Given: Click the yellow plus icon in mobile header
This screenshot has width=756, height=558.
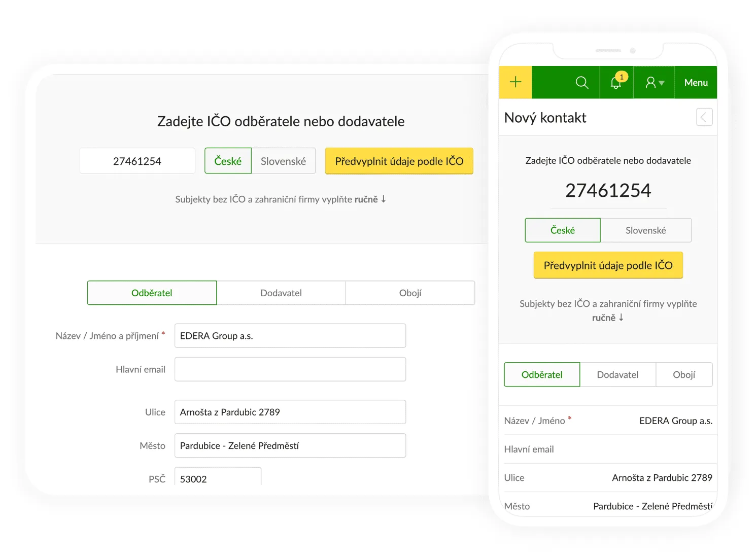Looking at the screenshot, I should coord(516,82).
